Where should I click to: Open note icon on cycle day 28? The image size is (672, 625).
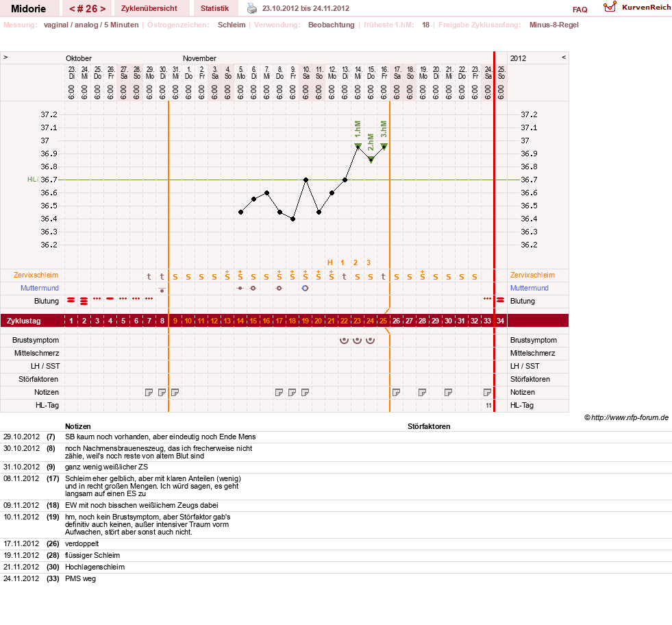tap(422, 392)
